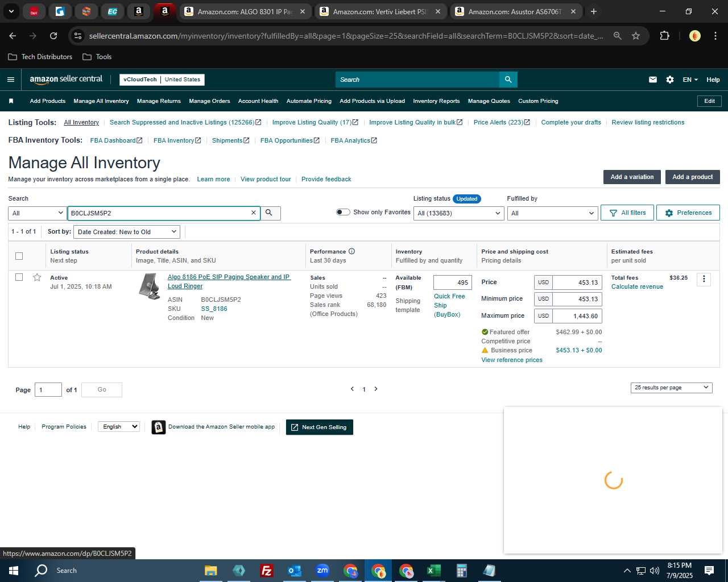Screen dimensions: 728x582
Task: Open the Preferences button
Action: 688,213
